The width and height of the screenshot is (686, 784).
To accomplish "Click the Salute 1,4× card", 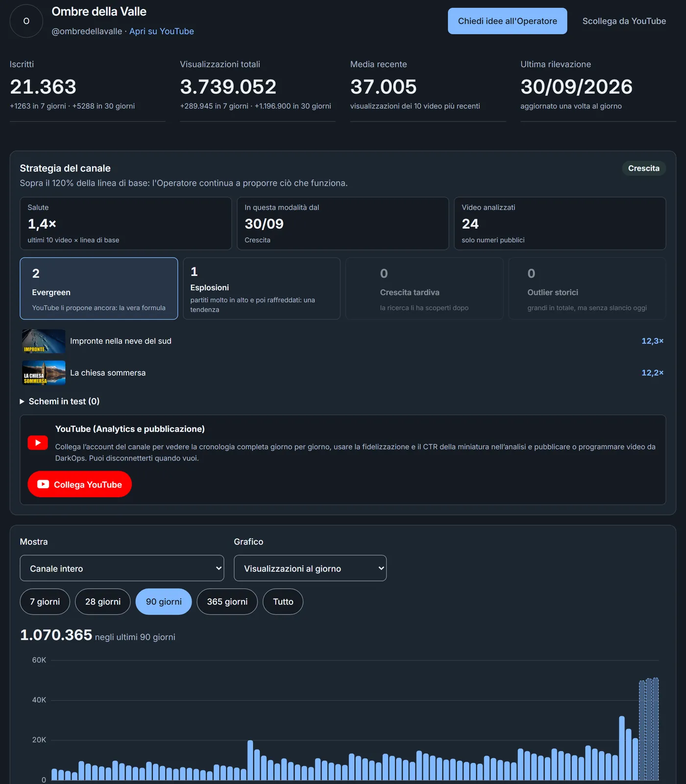I will coord(126,224).
